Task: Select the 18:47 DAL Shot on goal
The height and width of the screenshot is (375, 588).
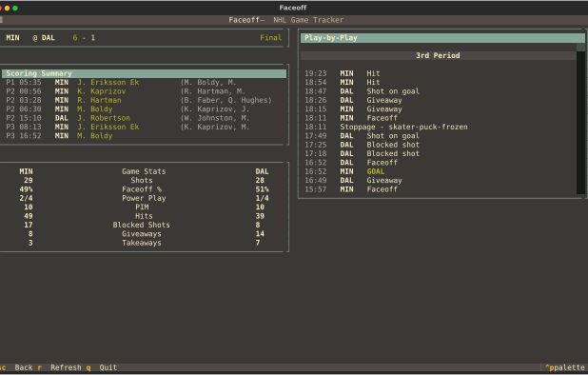Action: (x=439, y=91)
